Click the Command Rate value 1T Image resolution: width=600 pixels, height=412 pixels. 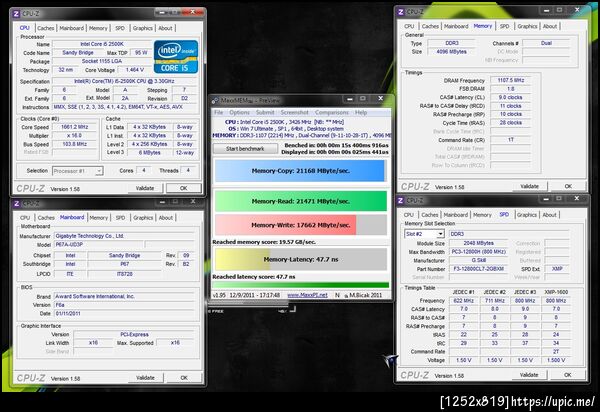tap(510, 140)
